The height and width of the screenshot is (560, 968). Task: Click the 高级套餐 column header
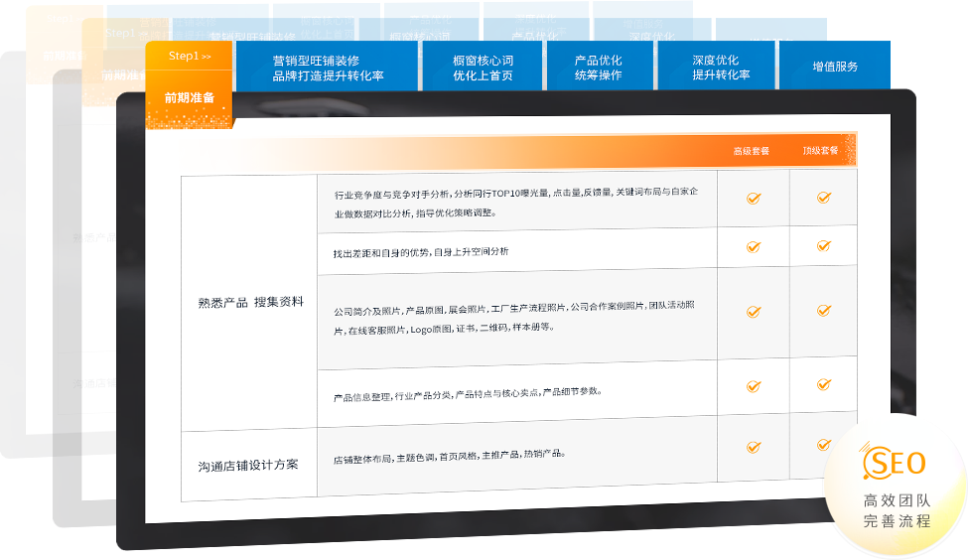(752, 151)
